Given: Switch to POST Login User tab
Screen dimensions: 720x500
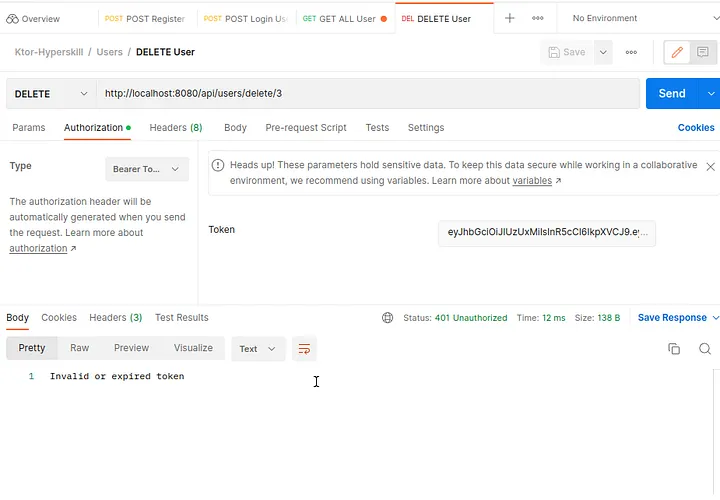Looking at the screenshot, I should pos(246,19).
